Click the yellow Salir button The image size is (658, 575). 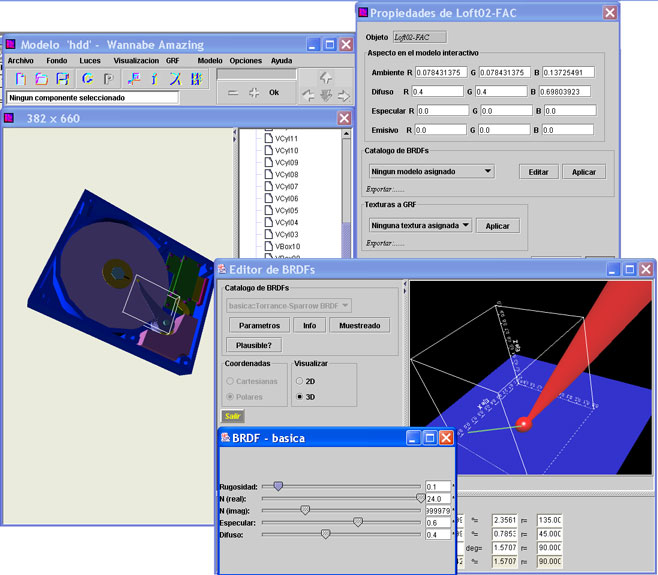coord(232,416)
